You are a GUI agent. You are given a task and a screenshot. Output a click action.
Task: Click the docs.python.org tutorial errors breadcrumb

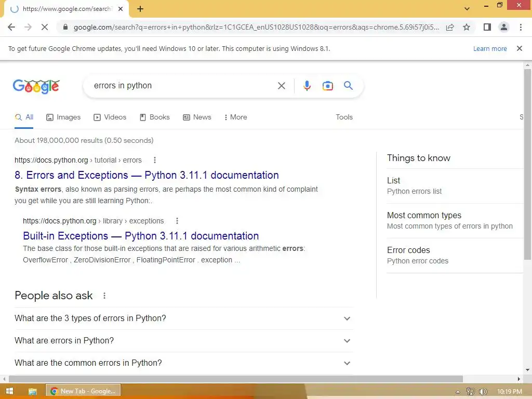coord(78,160)
